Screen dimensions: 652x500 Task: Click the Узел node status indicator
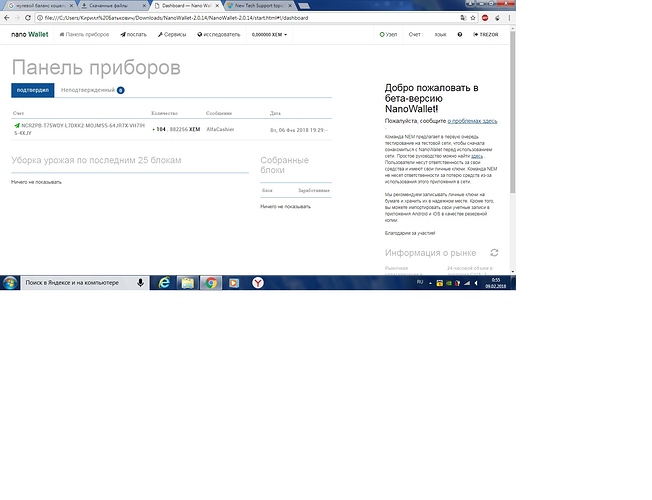pyautogui.click(x=388, y=35)
